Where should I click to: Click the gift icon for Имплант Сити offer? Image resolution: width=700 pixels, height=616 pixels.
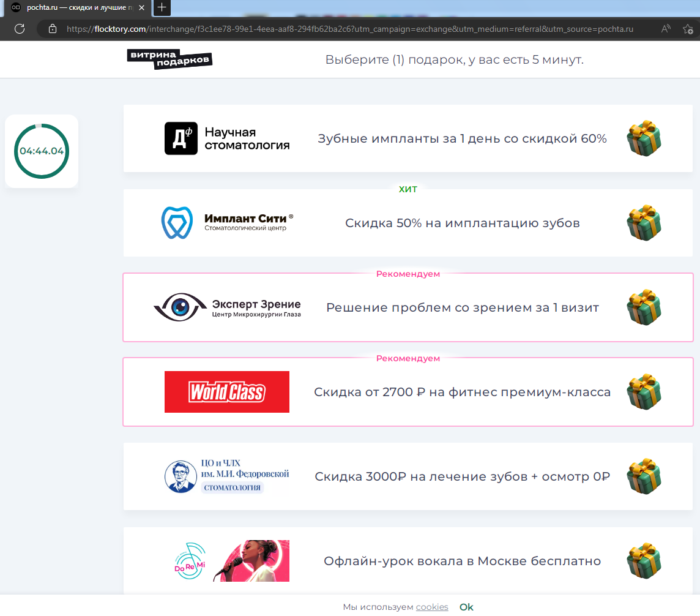(644, 223)
